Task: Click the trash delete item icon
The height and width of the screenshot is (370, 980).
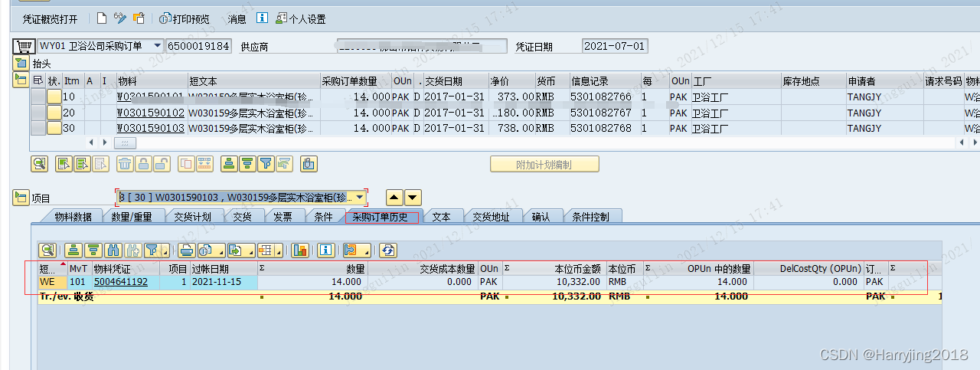Action: click(x=124, y=163)
